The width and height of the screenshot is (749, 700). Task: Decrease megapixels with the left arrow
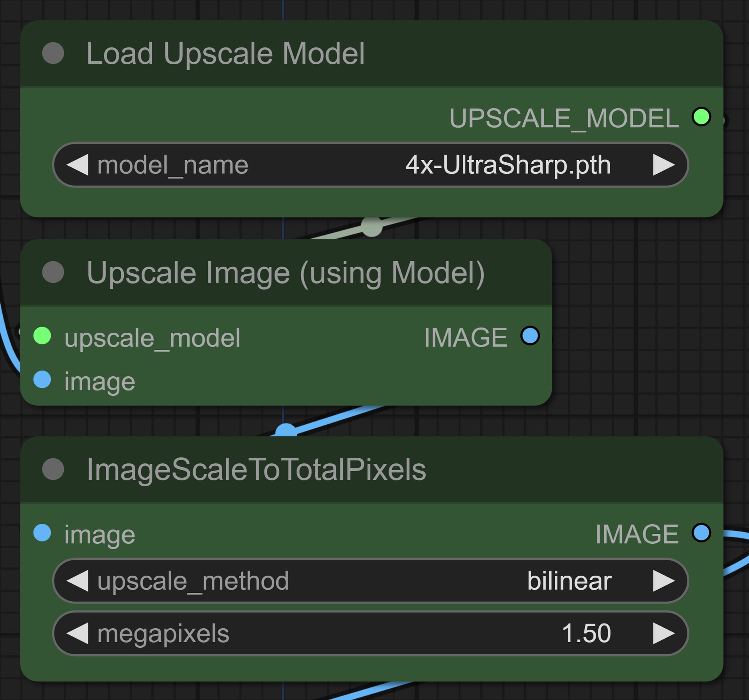[77, 633]
